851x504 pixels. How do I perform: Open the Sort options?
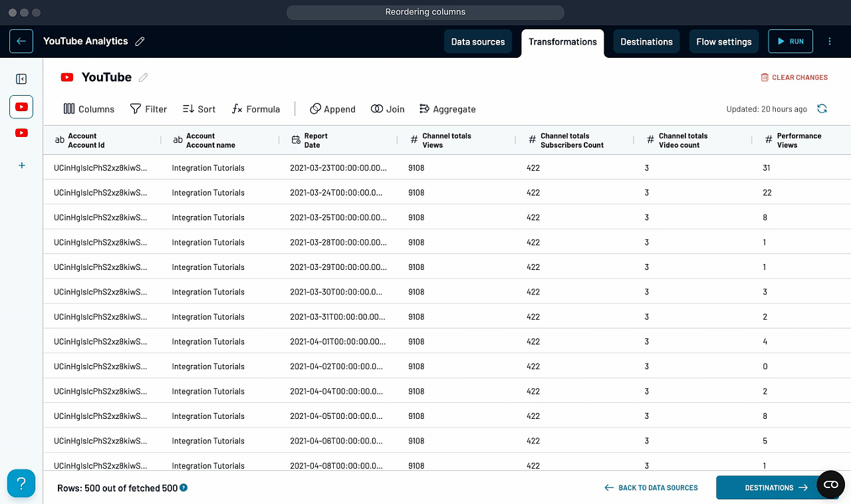click(x=199, y=109)
